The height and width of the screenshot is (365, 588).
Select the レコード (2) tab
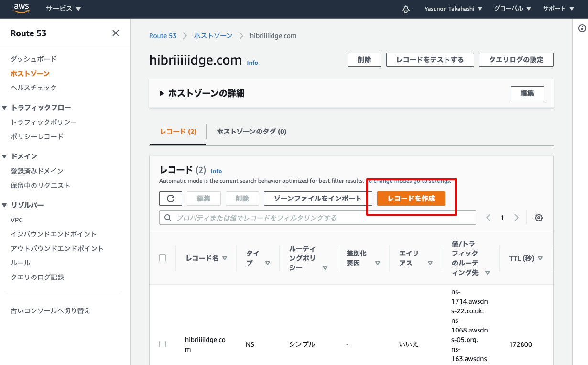(x=177, y=131)
